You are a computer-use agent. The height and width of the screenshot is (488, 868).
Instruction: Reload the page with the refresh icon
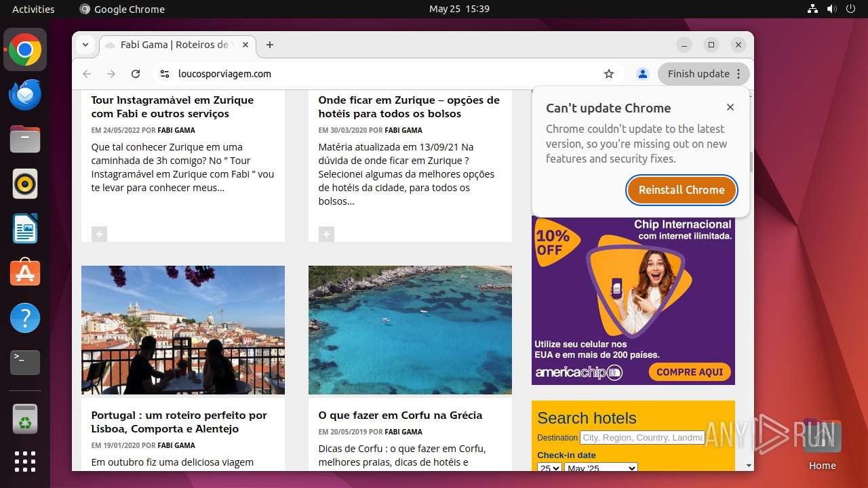click(x=136, y=74)
